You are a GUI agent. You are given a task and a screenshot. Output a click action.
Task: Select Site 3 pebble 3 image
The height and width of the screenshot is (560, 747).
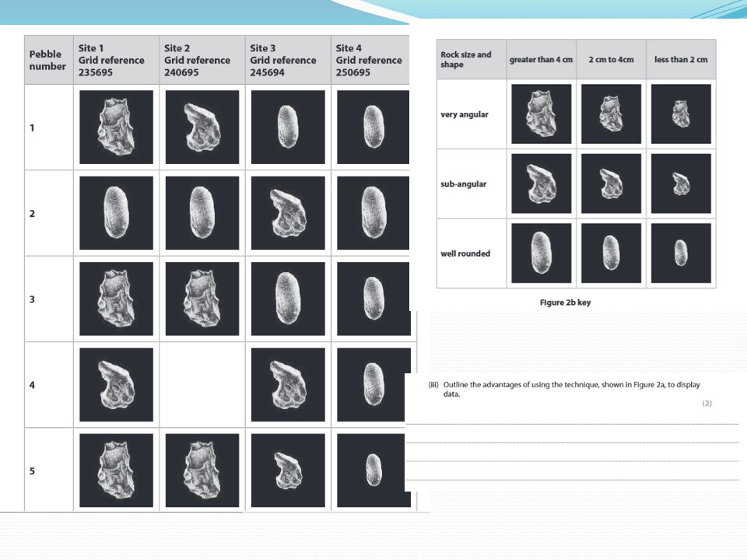pyautogui.click(x=288, y=299)
